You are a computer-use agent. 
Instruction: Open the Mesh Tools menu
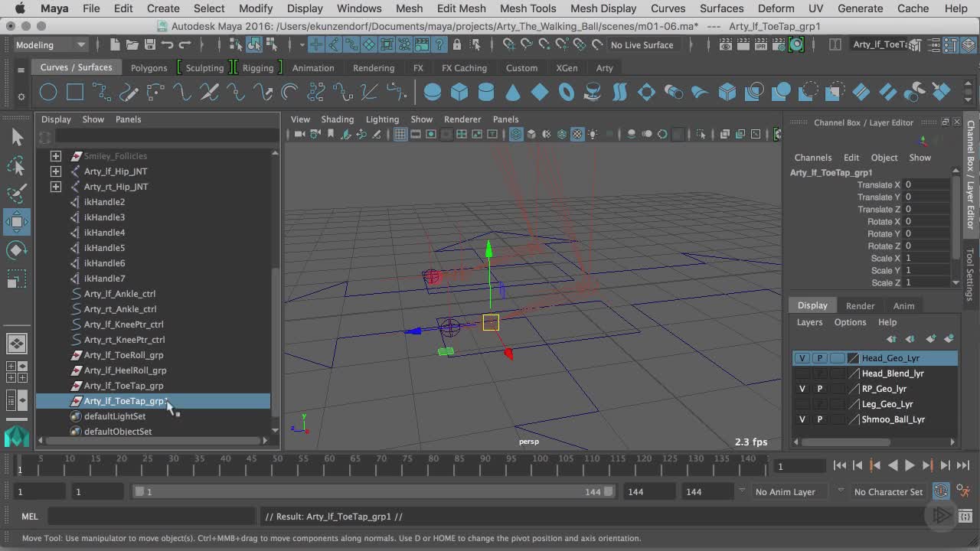pos(528,8)
